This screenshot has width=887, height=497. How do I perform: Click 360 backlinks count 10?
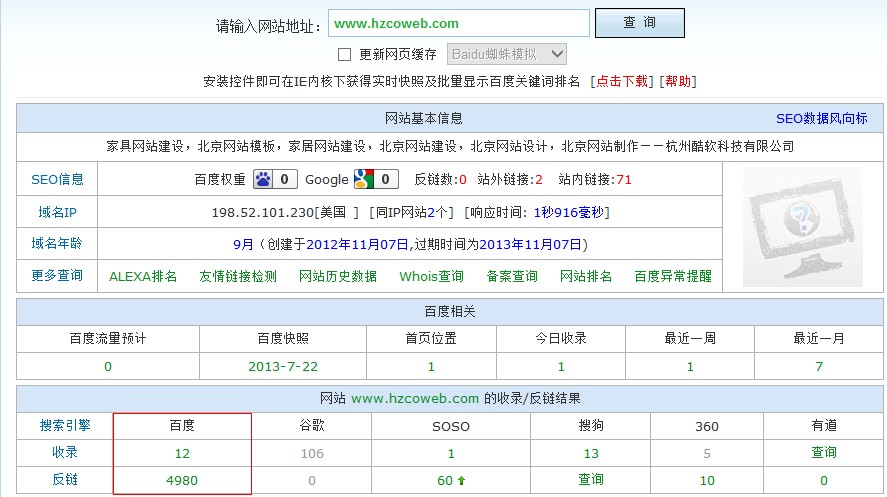[x=707, y=481]
